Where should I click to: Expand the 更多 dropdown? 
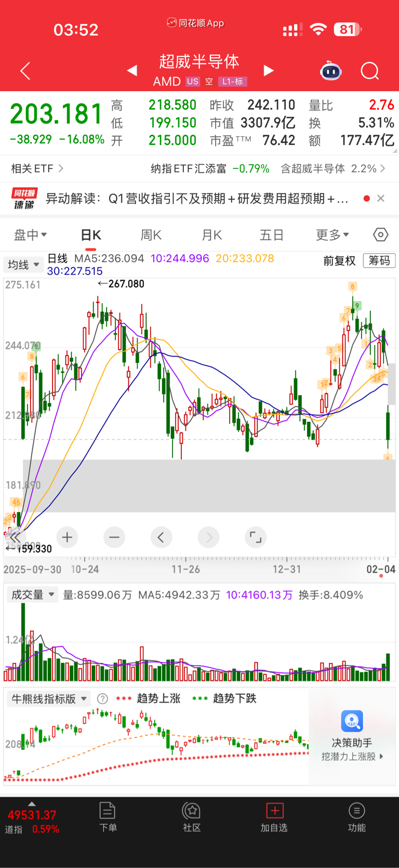tap(332, 235)
